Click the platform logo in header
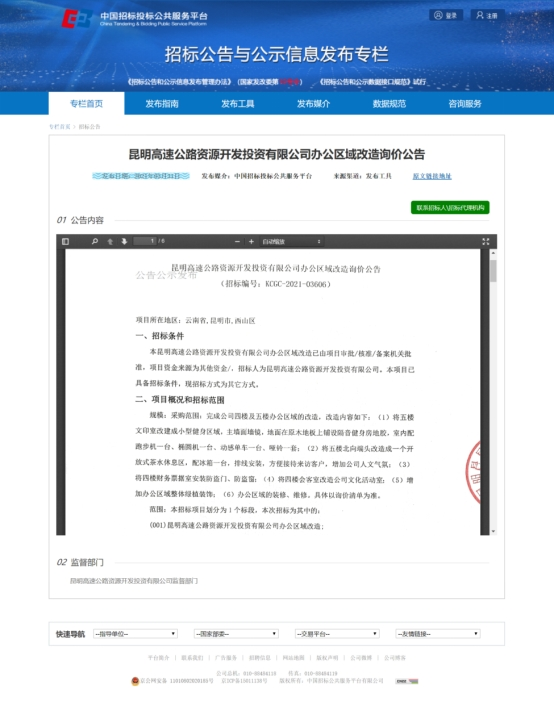This screenshot has height=727, width=554. pos(77,19)
